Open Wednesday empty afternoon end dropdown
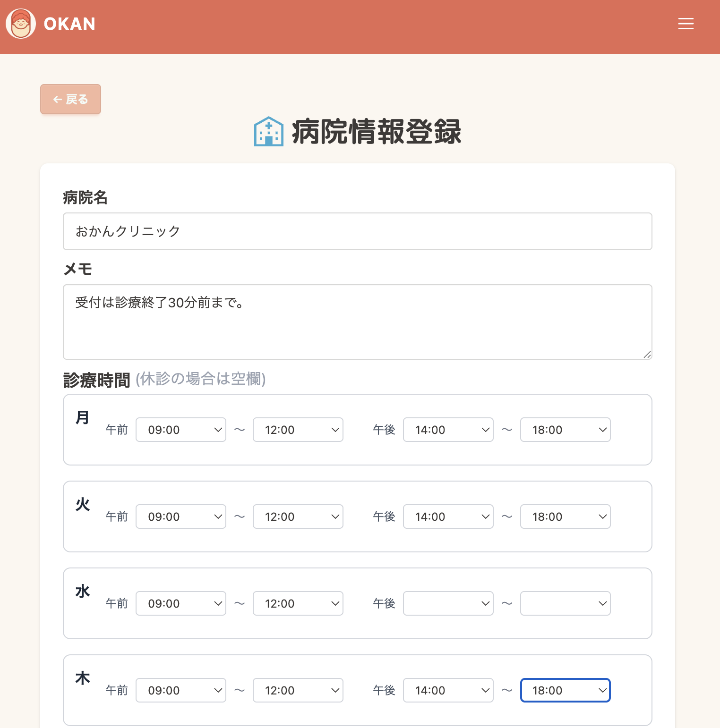 point(565,603)
